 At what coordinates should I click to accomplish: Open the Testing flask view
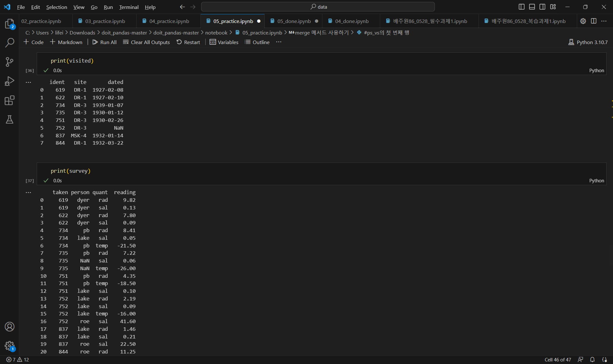tap(10, 119)
